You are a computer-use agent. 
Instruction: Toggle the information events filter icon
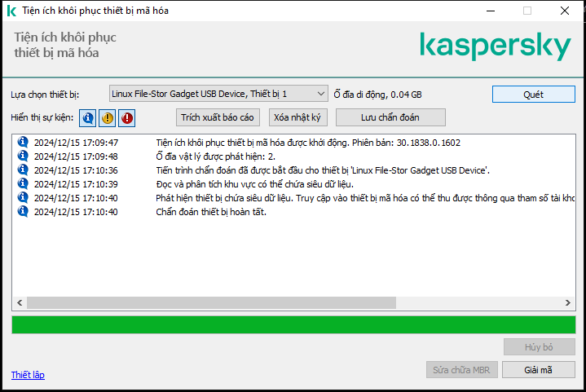click(x=87, y=118)
